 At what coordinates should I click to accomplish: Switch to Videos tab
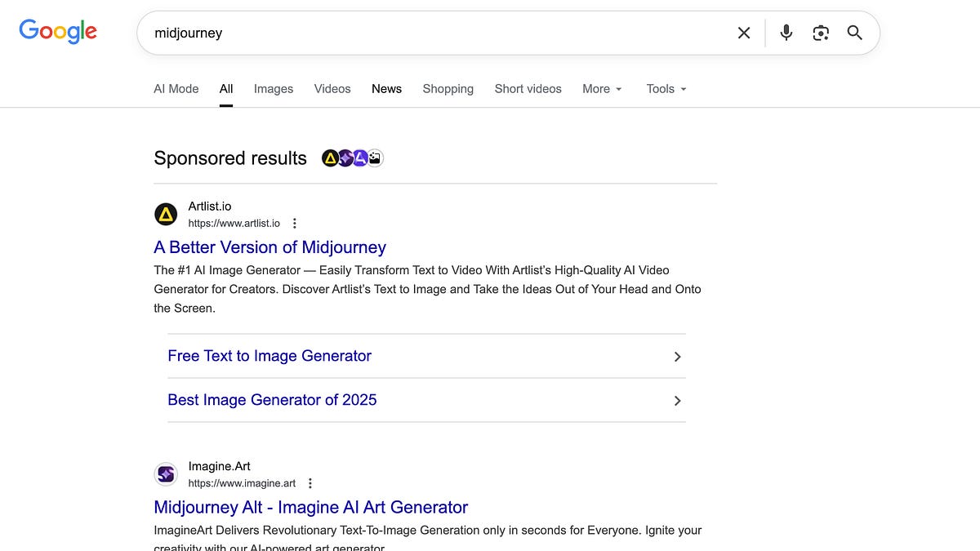[332, 89]
